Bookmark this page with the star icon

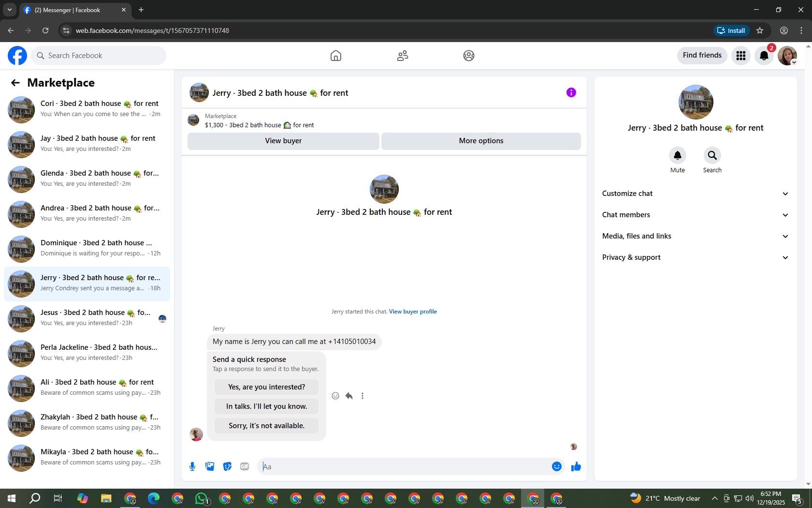760,30
